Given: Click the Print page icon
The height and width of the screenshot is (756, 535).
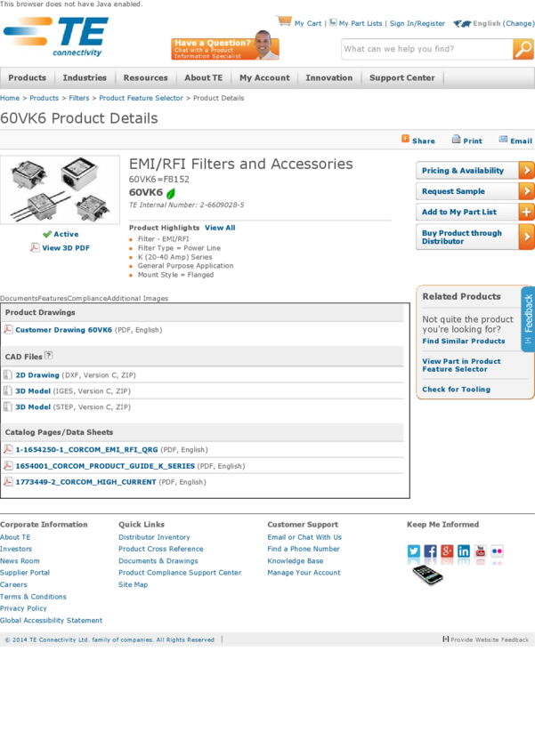Looking at the screenshot, I should (x=456, y=140).
